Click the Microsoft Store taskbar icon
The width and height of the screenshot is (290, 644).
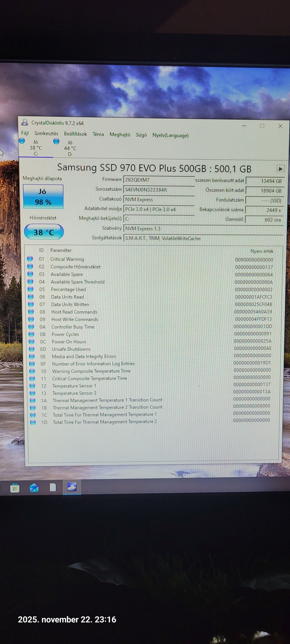pyautogui.click(x=15, y=488)
